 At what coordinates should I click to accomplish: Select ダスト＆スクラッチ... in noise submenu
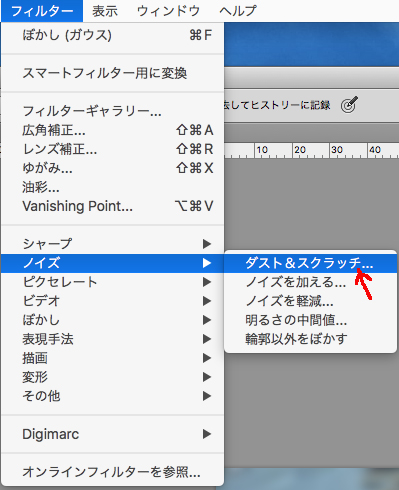(310, 263)
